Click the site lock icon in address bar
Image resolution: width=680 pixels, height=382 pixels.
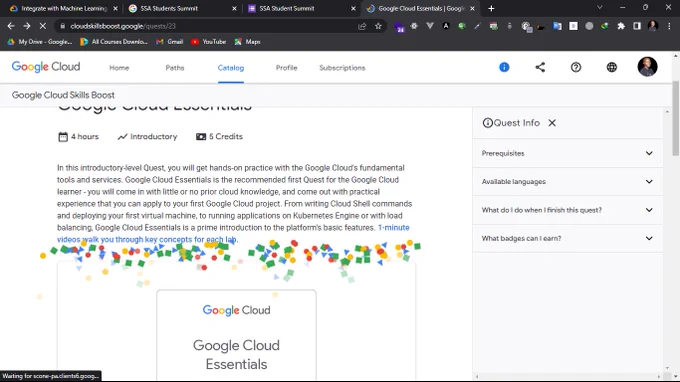pos(62,26)
